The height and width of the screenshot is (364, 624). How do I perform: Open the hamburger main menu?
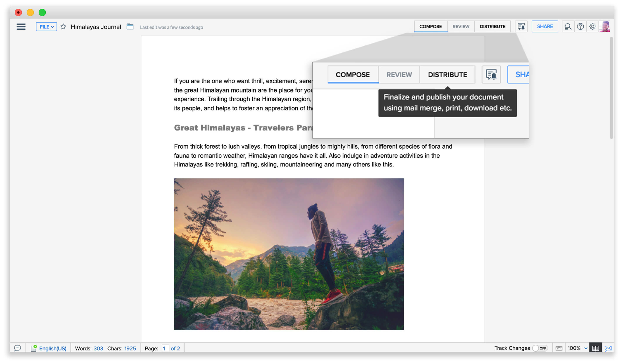coord(21,27)
